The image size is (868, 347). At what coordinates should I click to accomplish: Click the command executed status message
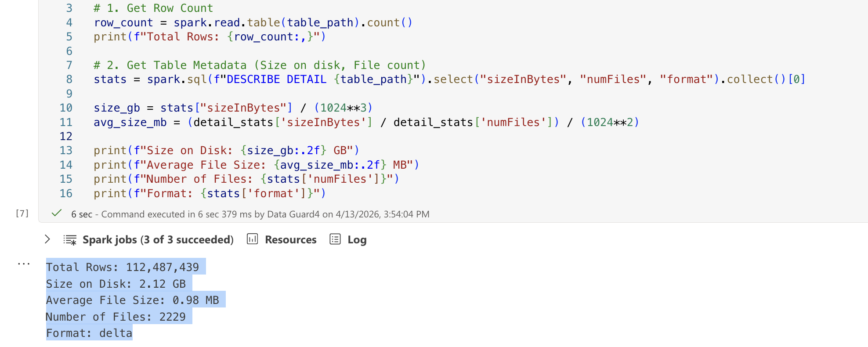click(x=250, y=214)
